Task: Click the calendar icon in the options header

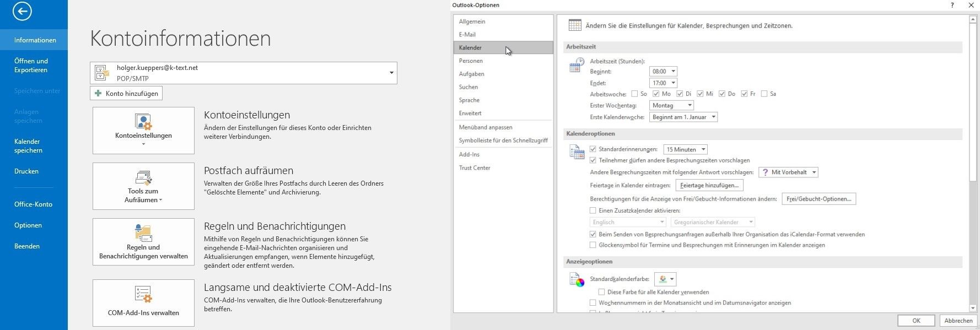Action: click(x=575, y=25)
